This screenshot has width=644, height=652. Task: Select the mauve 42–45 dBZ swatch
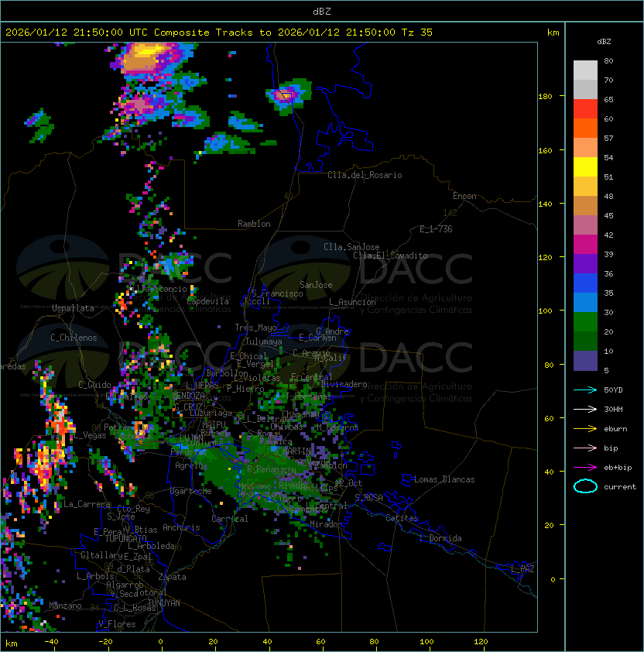pos(585,225)
